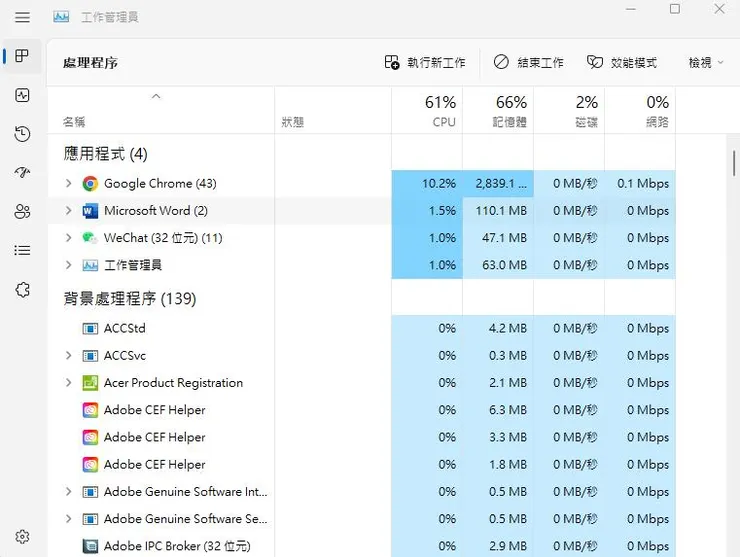Click the WeChat app icon
740x557 pixels.
point(90,238)
